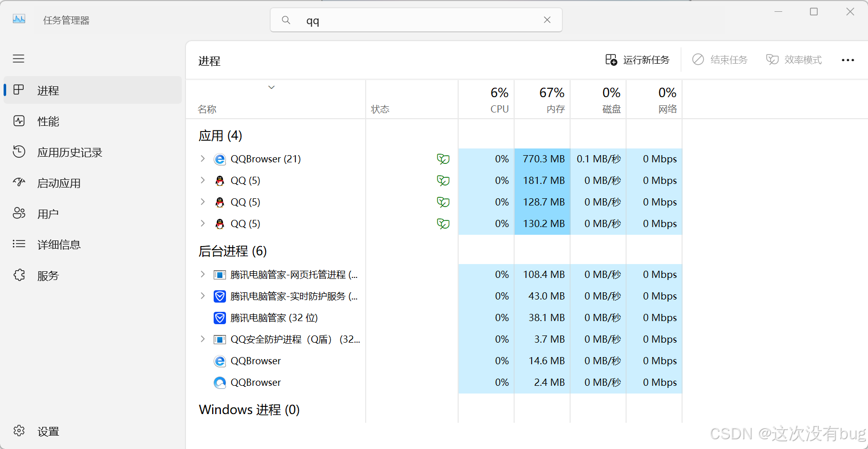Open the 启动应用 tab
The width and height of the screenshot is (868, 449).
(93, 183)
